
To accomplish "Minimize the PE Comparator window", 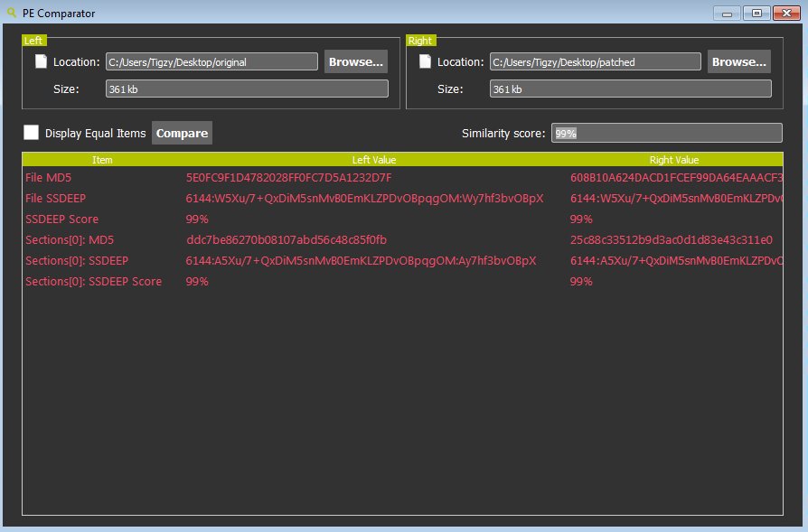I will [727, 13].
